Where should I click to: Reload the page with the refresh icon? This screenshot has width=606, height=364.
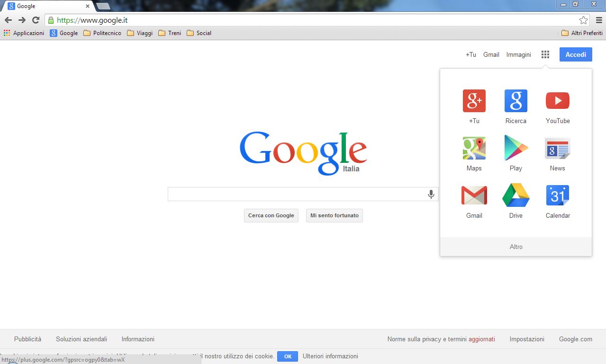(36, 20)
